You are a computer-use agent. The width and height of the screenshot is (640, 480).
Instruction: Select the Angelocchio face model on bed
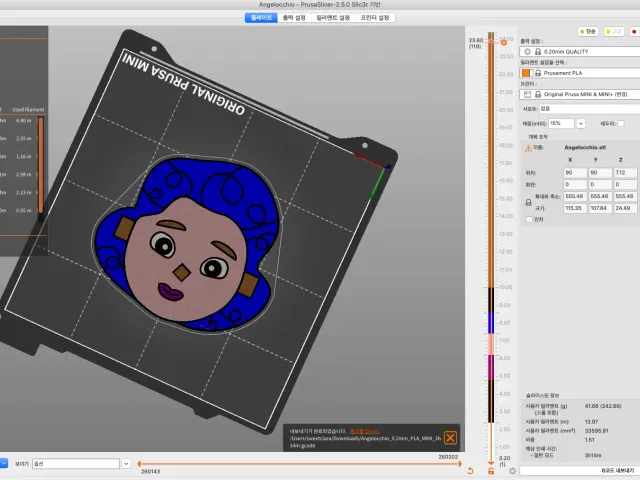188,245
